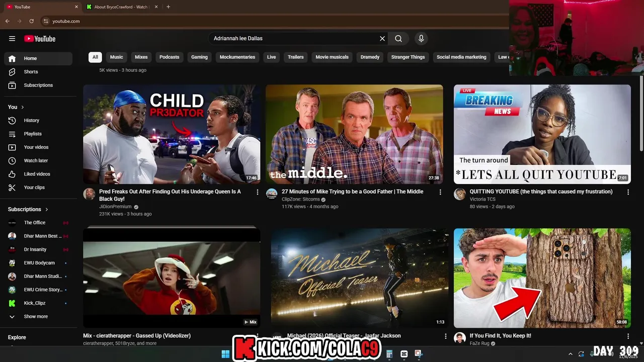Open the Pred Freaks Out video title
Image resolution: width=644 pixels, height=362 pixels.
click(x=170, y=195)
